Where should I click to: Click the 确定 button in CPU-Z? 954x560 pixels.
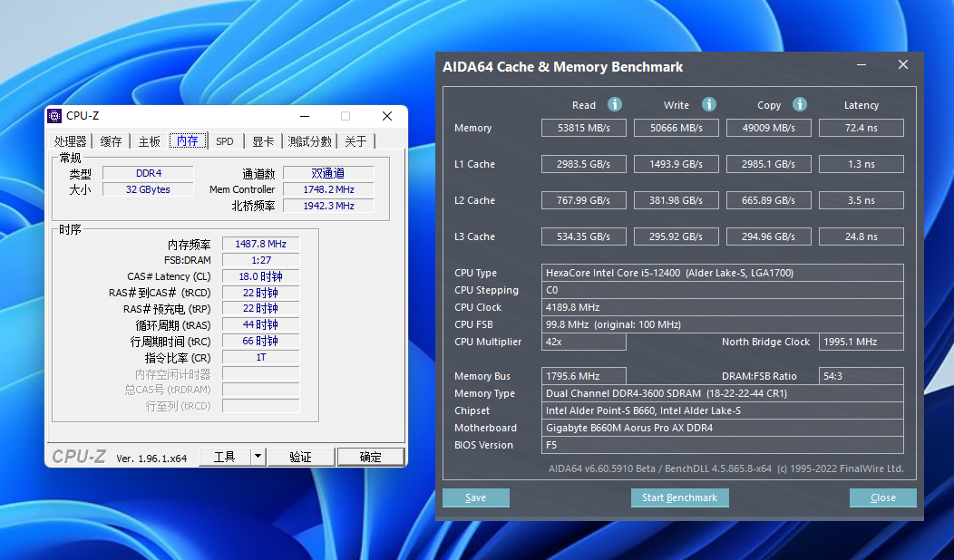click(x=370, y=457)
